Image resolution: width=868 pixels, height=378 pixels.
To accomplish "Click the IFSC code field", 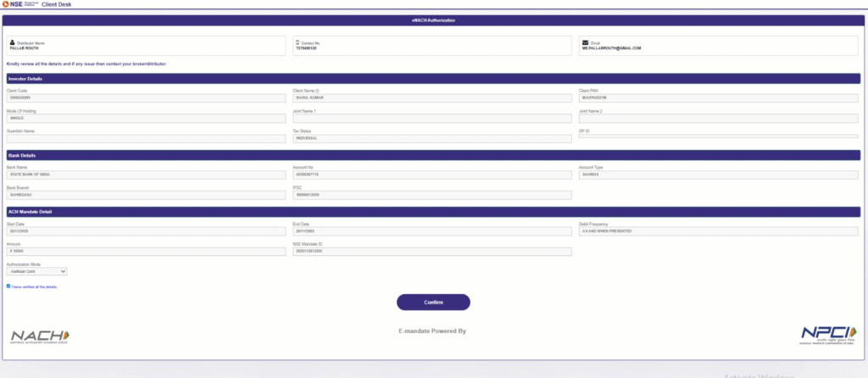I will point(432,195).
